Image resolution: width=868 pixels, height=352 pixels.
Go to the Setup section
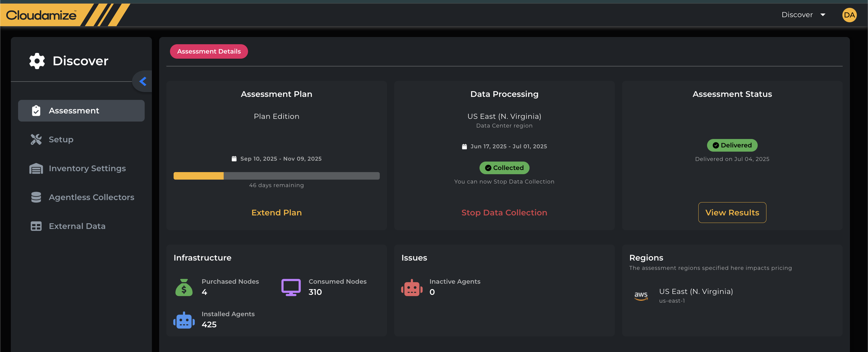[x=61, y=139]
